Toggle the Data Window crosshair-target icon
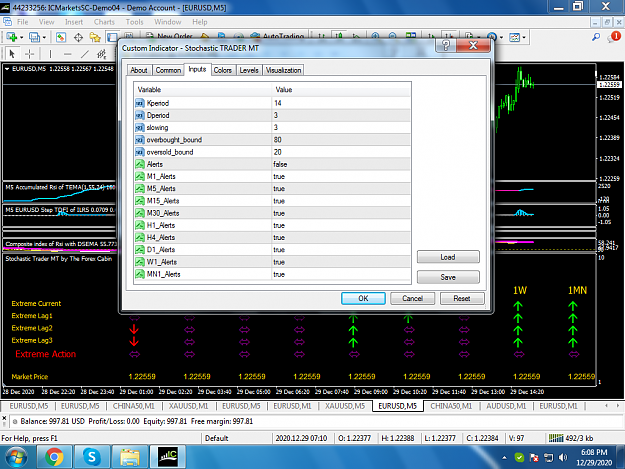The width and height of the screenshot is (625, 469). click(x=78, y=37)
